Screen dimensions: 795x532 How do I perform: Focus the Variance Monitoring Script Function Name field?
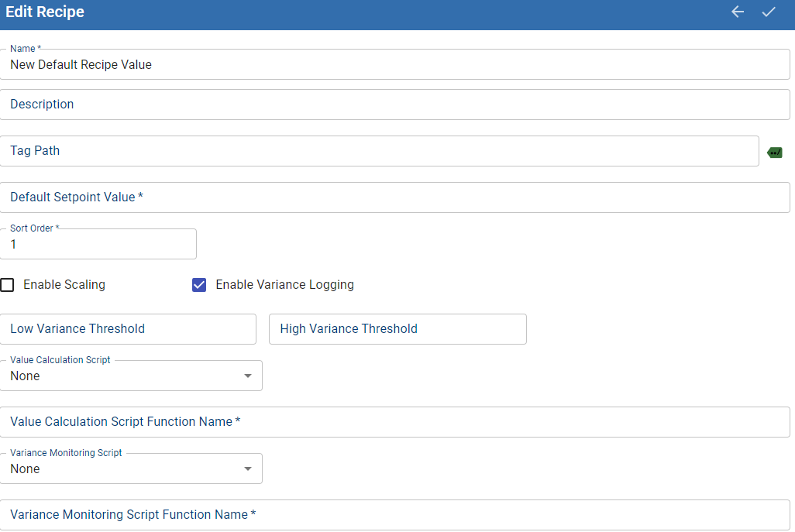pyautogui.click(x=394, y=515)
